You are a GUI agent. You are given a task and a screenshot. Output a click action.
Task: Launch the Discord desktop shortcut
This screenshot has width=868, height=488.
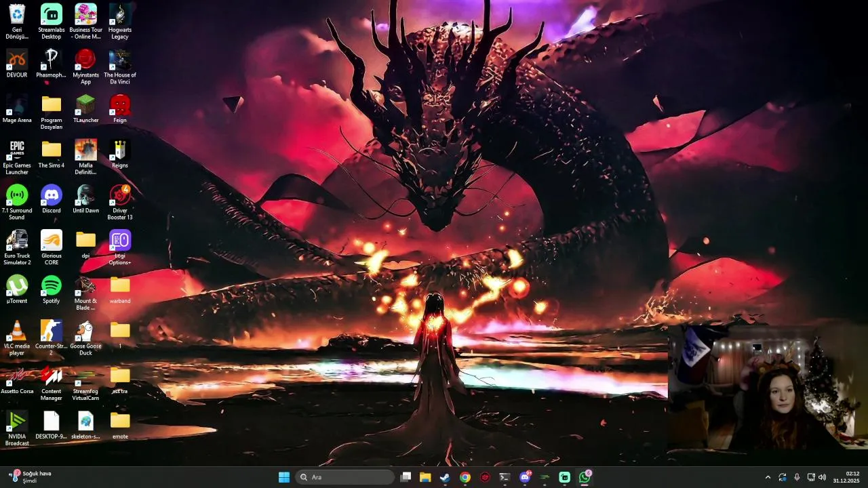52,199
